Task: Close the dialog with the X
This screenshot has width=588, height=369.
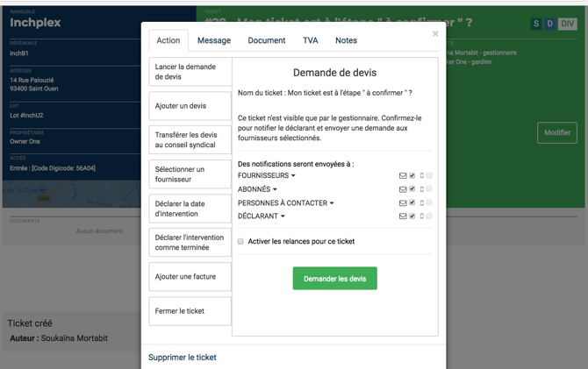Action: coord(435,34)
